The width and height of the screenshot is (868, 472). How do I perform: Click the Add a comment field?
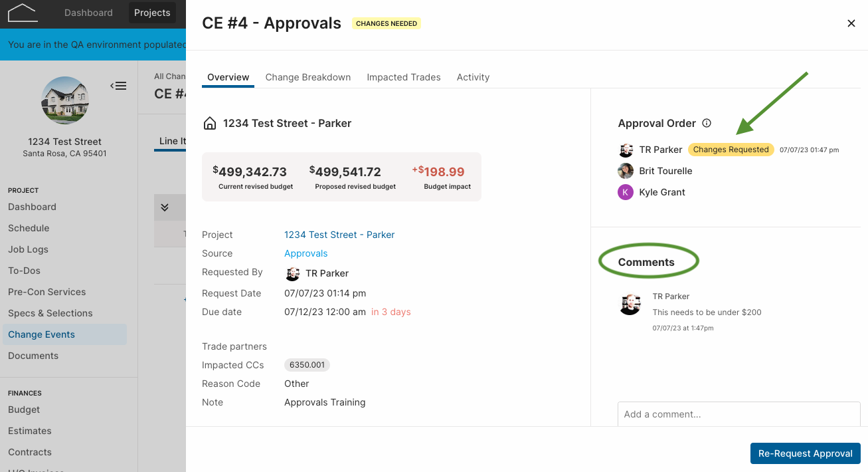739,413
